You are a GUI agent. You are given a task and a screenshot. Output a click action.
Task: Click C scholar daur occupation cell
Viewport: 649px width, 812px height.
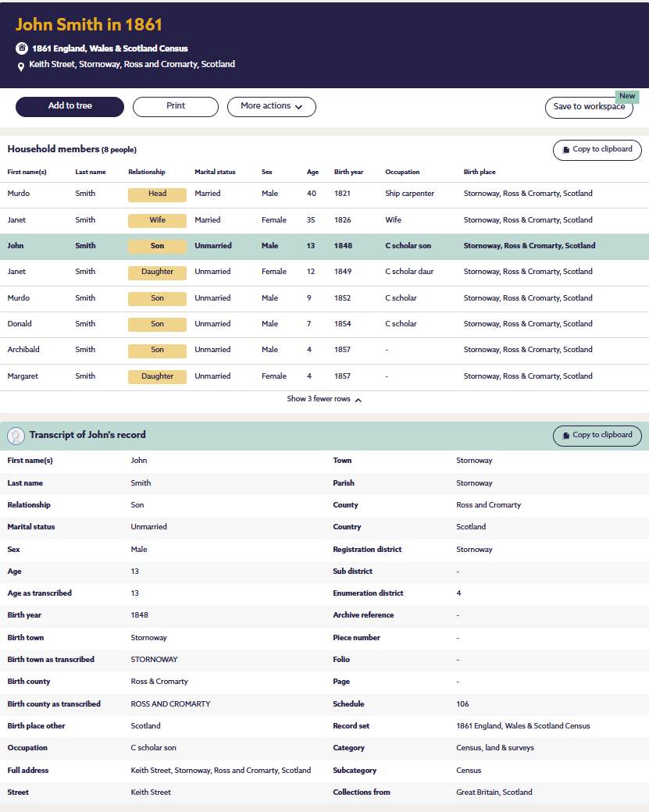409,272
